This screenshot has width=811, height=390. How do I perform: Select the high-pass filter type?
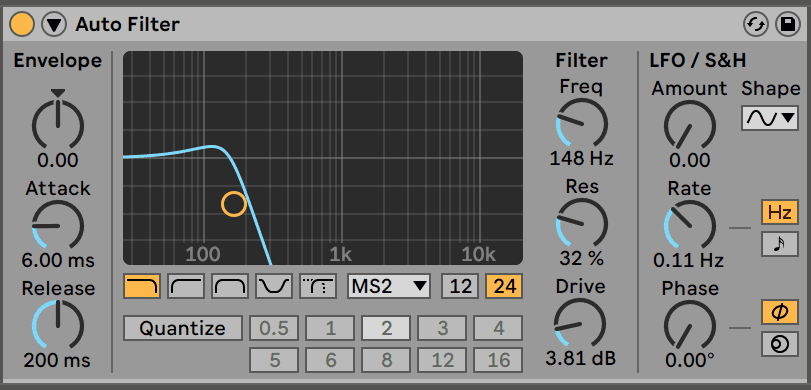(x=186, y=286)
